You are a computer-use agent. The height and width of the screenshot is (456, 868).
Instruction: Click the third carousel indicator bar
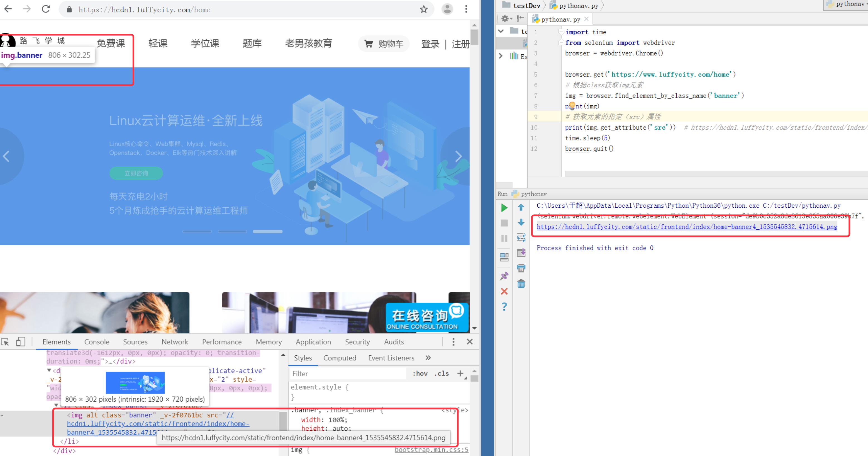(267, 231)
